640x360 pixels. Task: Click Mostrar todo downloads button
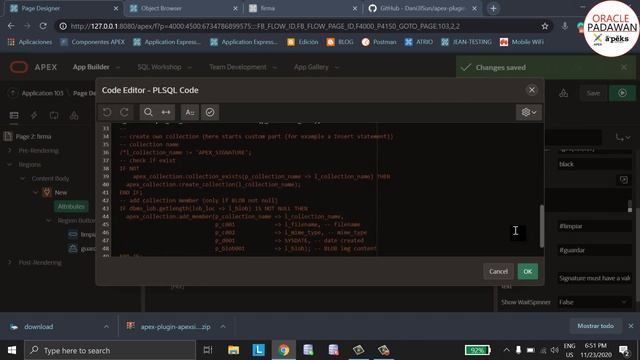tap(596, 326)
